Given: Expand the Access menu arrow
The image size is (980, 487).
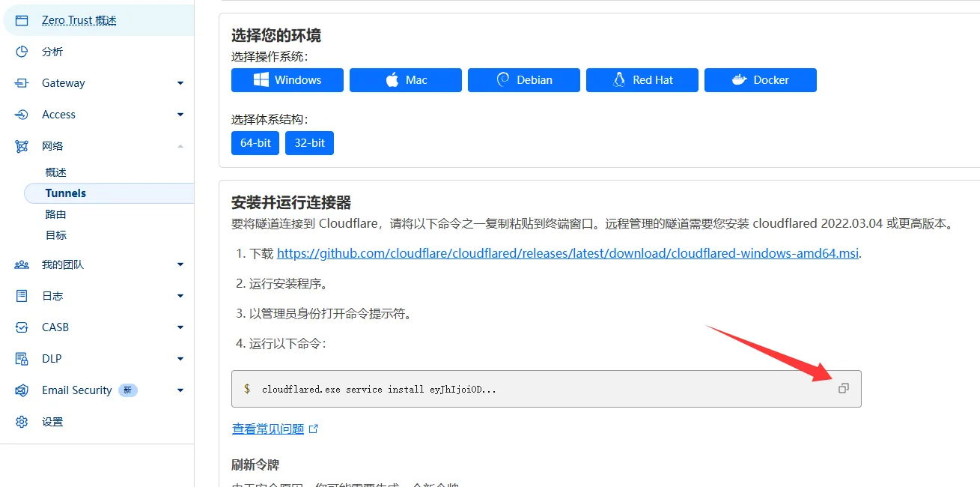Looking at the screenshot, I should click(180, 115).
